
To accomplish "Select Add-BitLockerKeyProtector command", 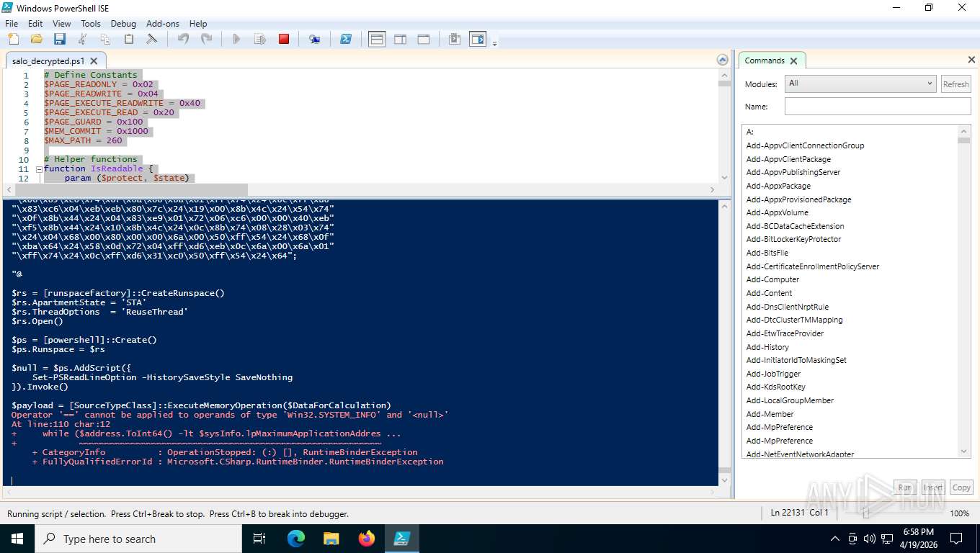I will 793,239.
